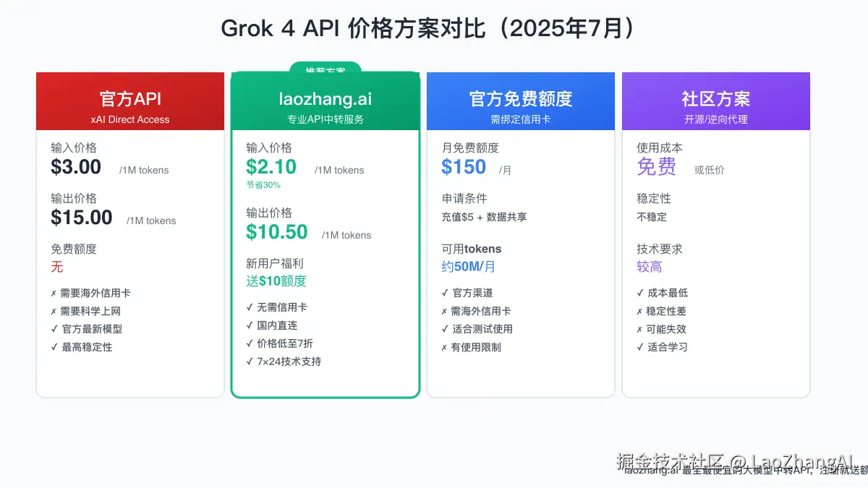Image resolution: width=868 pixels, height=488 pixels.
Task: Click the X icon next to 需要科学上网
Action: pyautogui.click(x=52, y=311)
